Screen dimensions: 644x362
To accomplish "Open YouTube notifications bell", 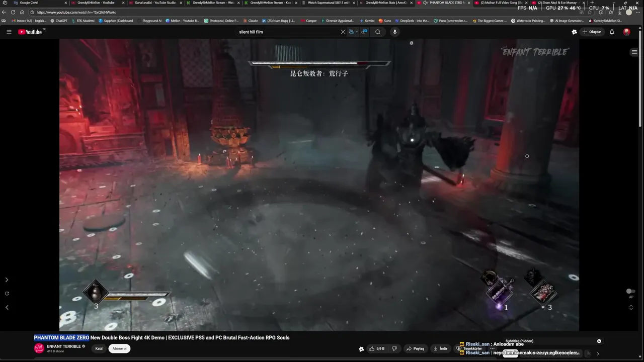I will (x=612, y=32).
